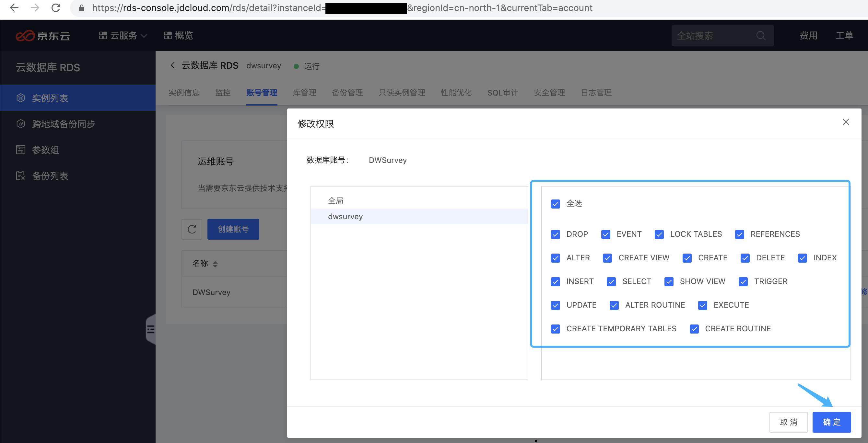Click the 参数组 sidebar icon
Image resolution: width=868 pixels, height=443 pixels.
pyautogui.click(x=20, y=150)
